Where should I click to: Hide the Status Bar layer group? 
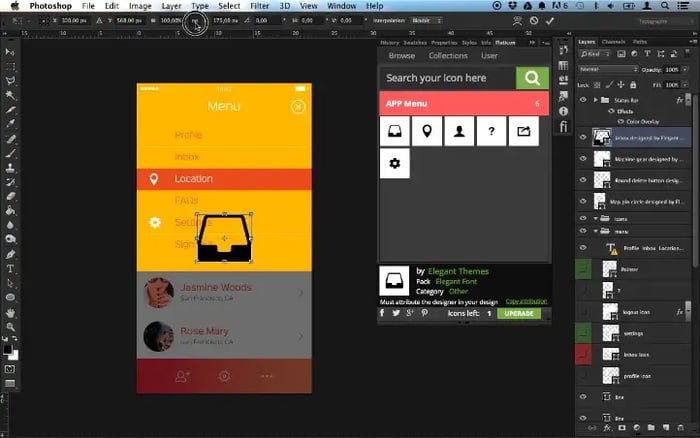(583, 101)
